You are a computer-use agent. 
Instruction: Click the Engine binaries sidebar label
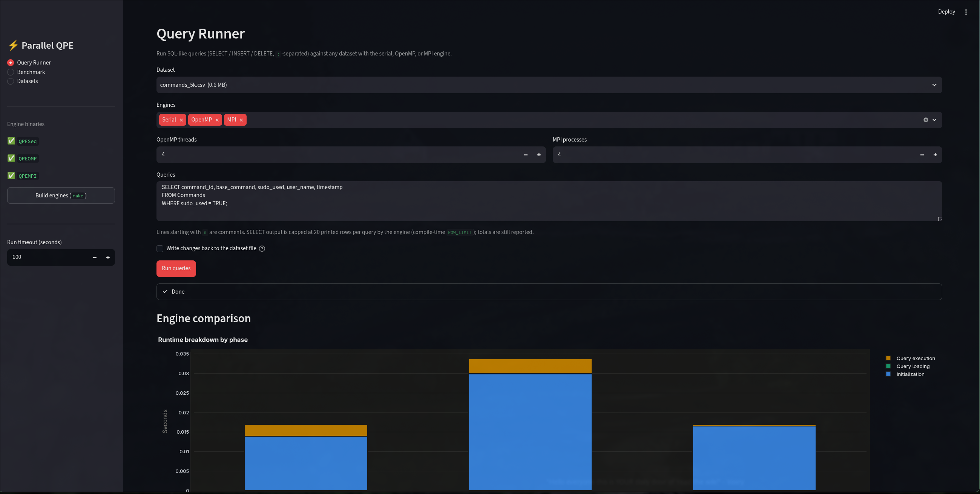(26, 124)
